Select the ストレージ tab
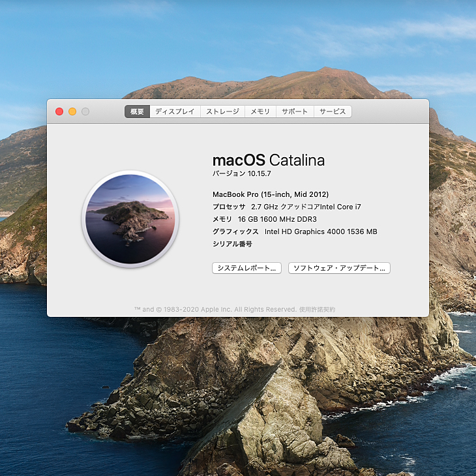This screenshot has width=476, height=476. [223, 112]
